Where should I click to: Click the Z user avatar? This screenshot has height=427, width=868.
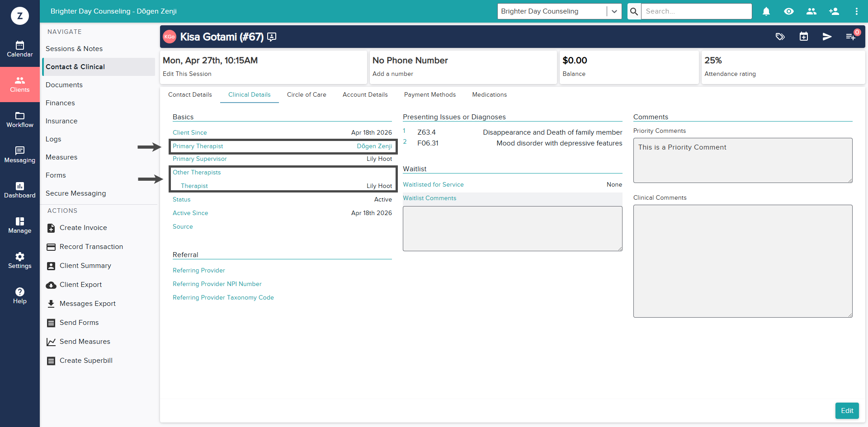coord(20,16)
